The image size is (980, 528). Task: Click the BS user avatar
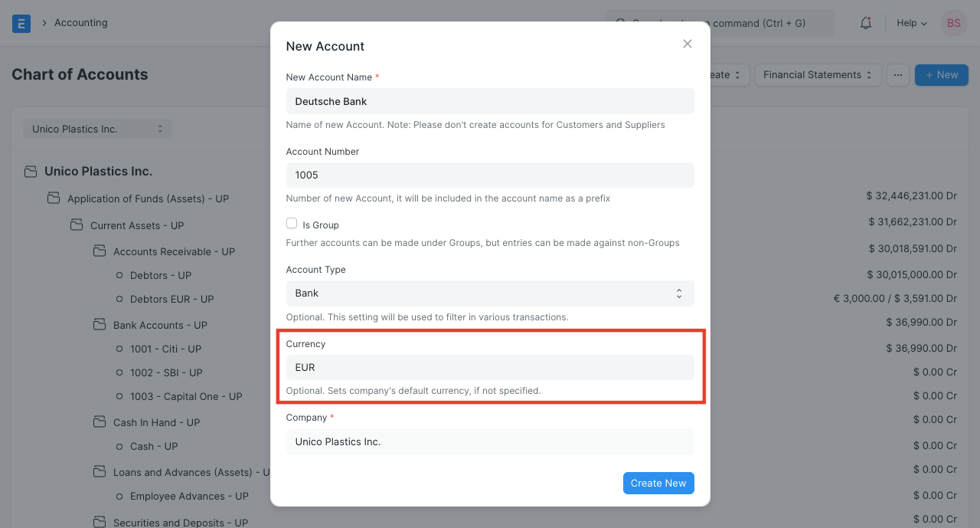[953, 23]
